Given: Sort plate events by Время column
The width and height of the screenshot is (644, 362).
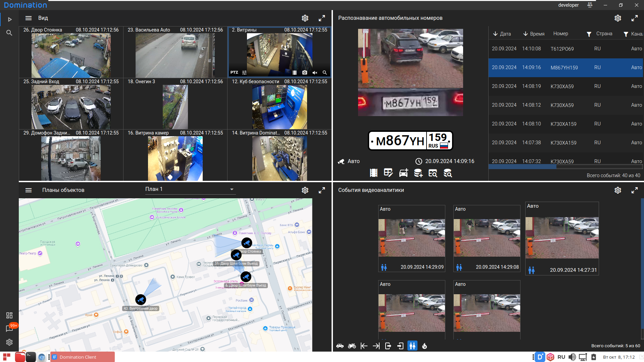Looking at the screenshot, I should tap(534, 34).
